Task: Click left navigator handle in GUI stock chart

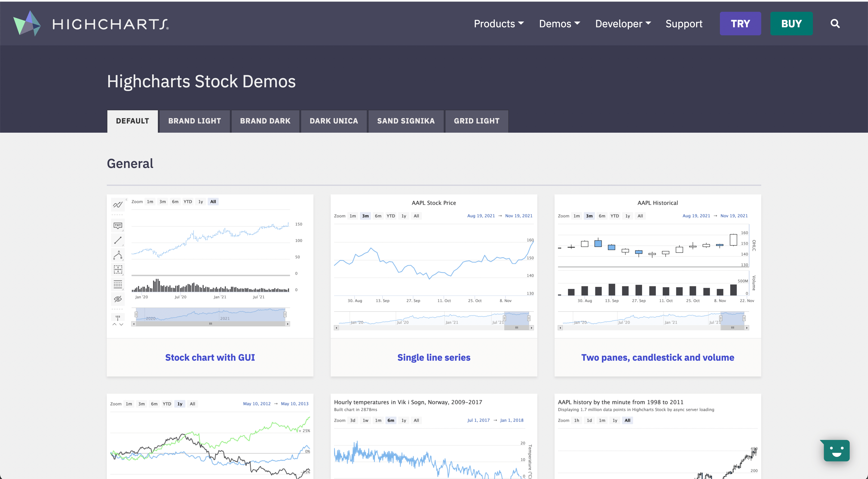Action: 136,314
